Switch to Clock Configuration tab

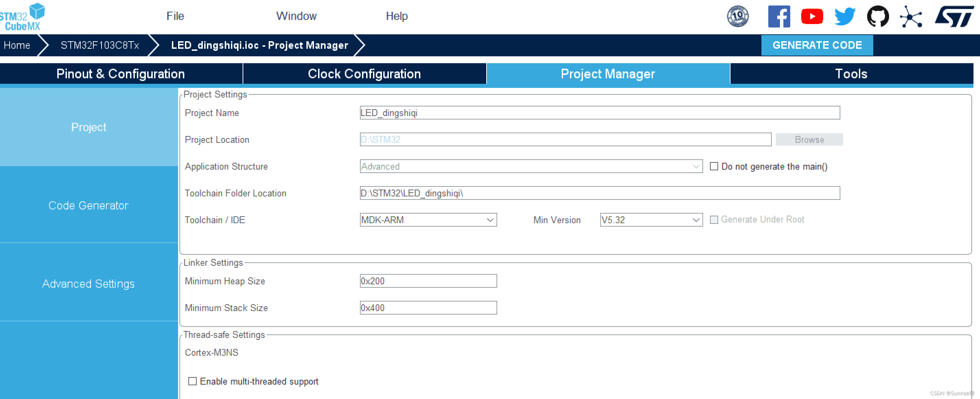pyautogui.click(x=364, y=73)
